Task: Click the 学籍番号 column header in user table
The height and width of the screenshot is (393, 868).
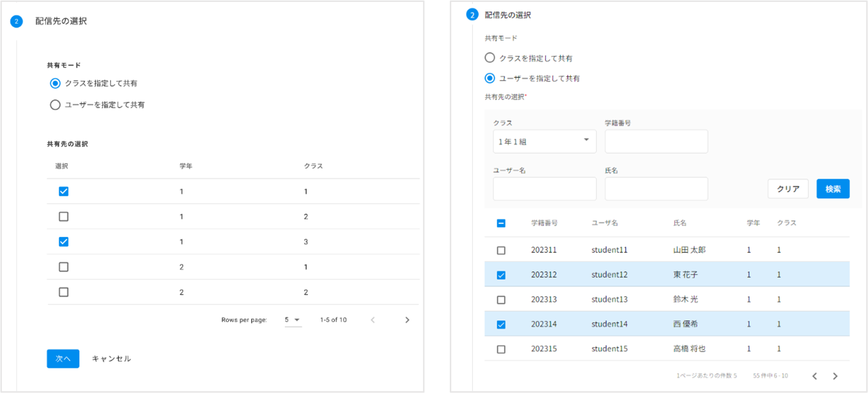Action: point(544,223)
